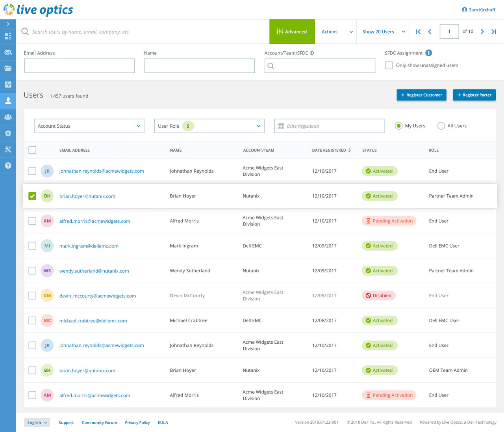Click the page number input box
Screen dimensions: 504x432
[x=449, y=32]
